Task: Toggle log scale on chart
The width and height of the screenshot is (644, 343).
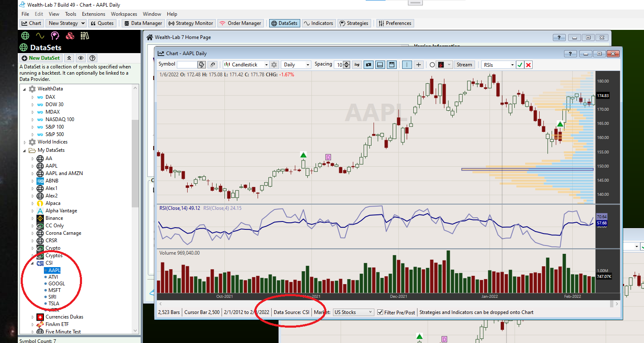Action: [x=357, y=65]
